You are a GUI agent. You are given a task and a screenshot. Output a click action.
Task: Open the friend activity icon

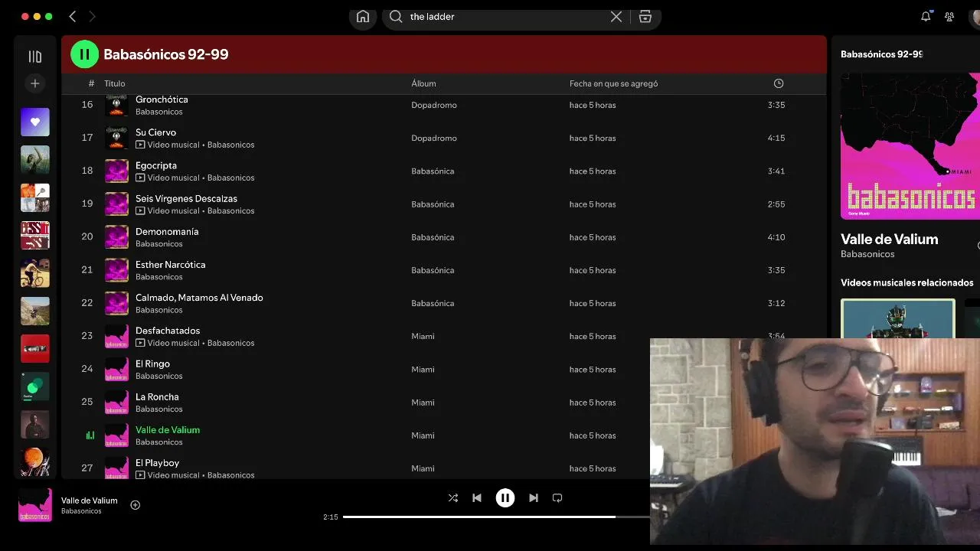coord(949,16)
